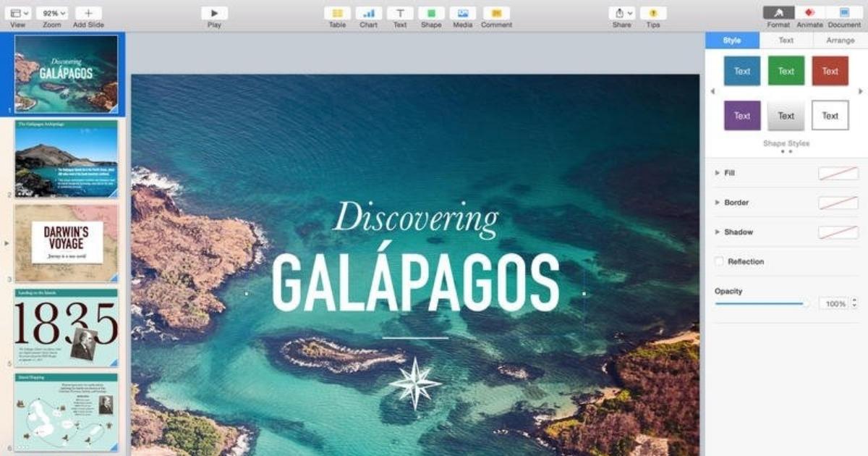The width and height of the screenshot is (868, 456).
Task: Switch to the Arrange tab
Action: click(840, 41)
